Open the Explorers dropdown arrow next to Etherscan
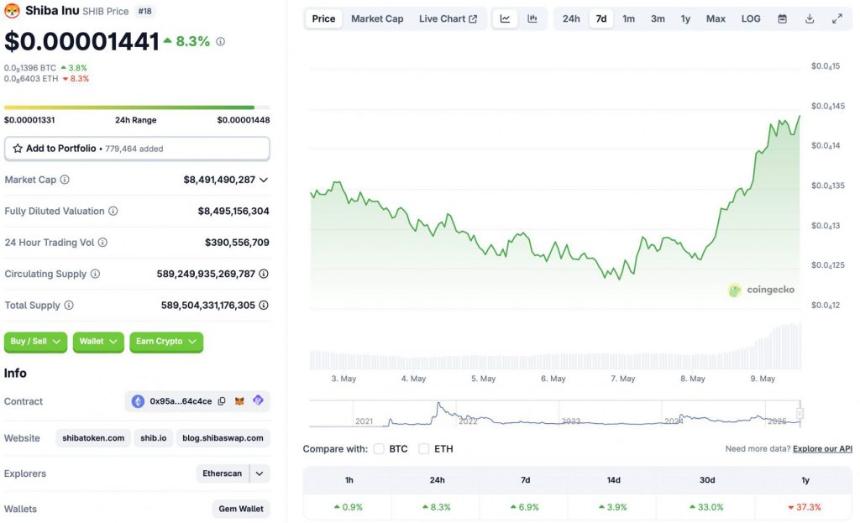Image resolution: width=860 pixels, height=523 pixels. click(x=259, y=474)
